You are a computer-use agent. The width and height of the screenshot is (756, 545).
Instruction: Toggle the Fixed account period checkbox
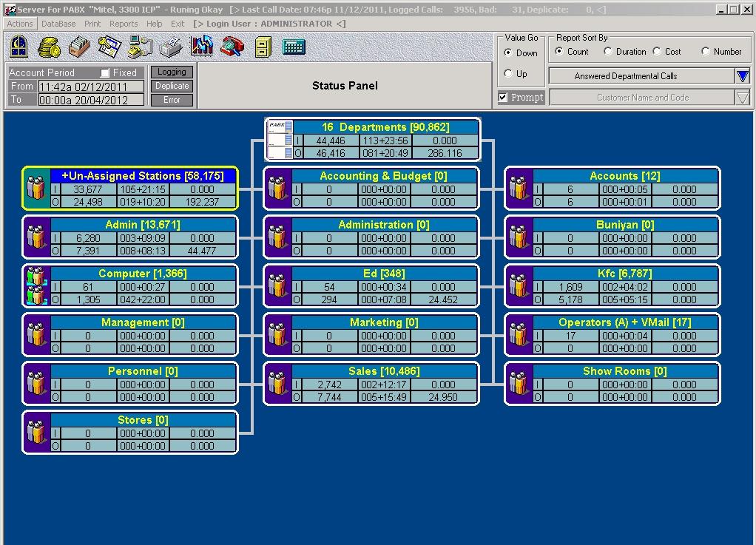[104, 72]
